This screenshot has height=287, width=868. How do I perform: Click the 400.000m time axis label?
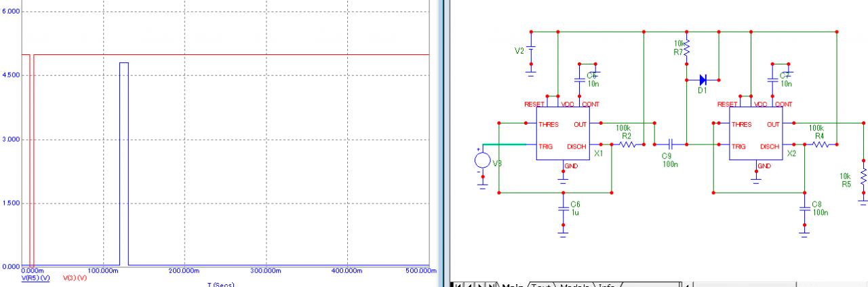pos(347,271)
